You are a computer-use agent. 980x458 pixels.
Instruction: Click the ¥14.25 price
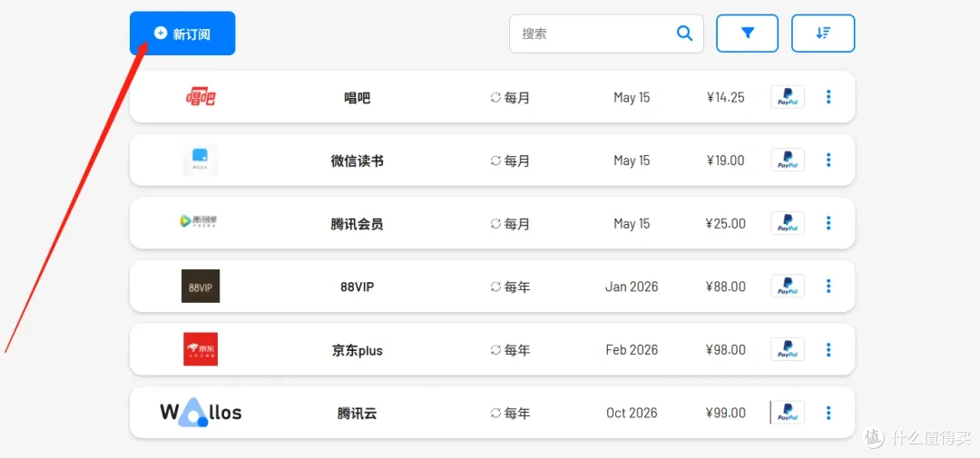726,97
